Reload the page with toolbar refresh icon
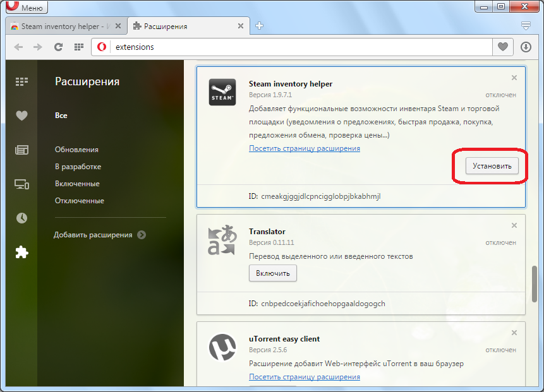Image resolution: width=544 pixels, height=392 pixels. [x=58, y=47]
